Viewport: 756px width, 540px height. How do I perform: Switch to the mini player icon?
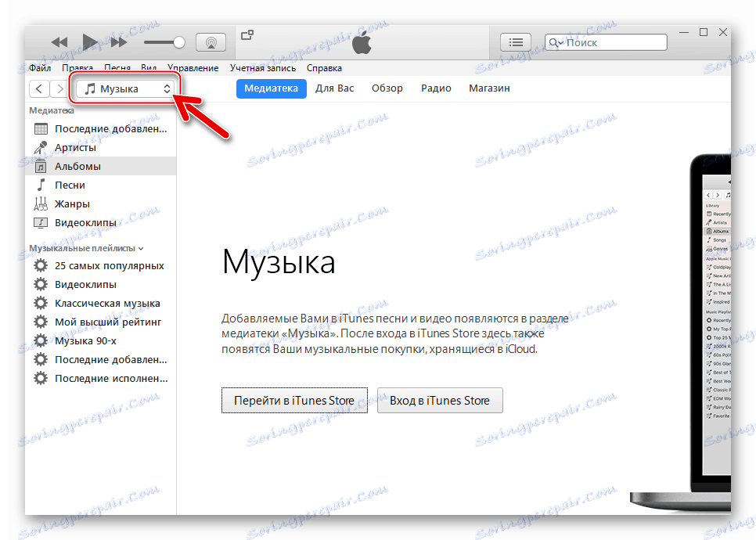[247, 34]
